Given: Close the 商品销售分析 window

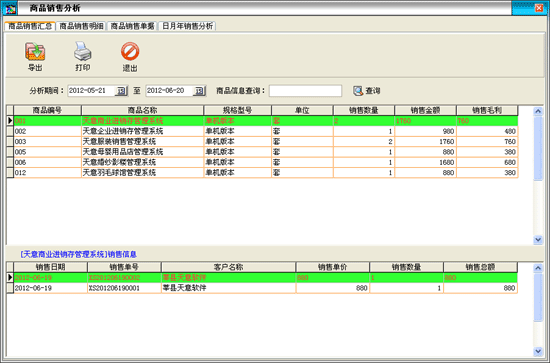Looking at the screenshot, I should point(539,8).
